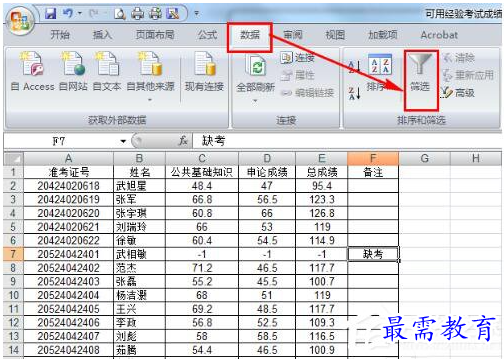Open the 视图 tab
Screen dimensions: 504x360
click(335, 35)
